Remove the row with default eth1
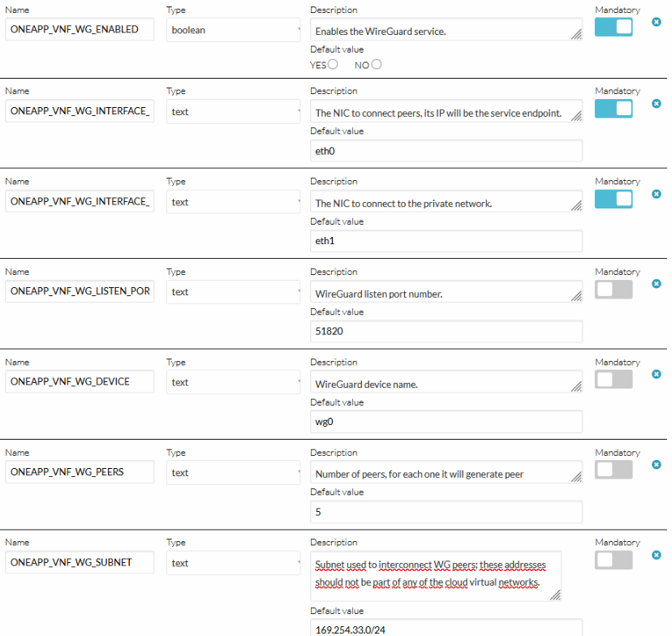This screenshot has width=672, height=636. tap(657, 194)
